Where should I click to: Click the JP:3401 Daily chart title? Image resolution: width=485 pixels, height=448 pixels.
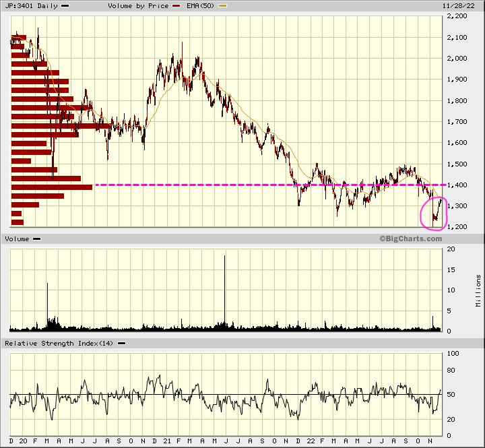31,6
